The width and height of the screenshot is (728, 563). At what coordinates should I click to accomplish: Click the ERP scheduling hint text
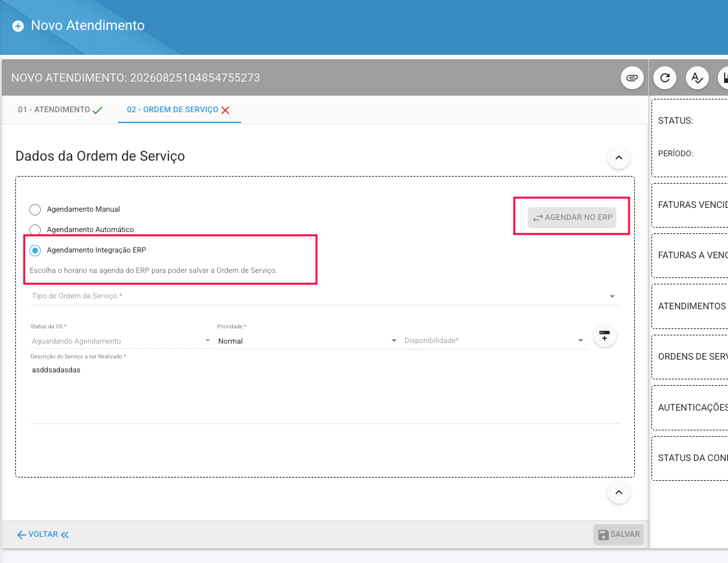(153, 270)
